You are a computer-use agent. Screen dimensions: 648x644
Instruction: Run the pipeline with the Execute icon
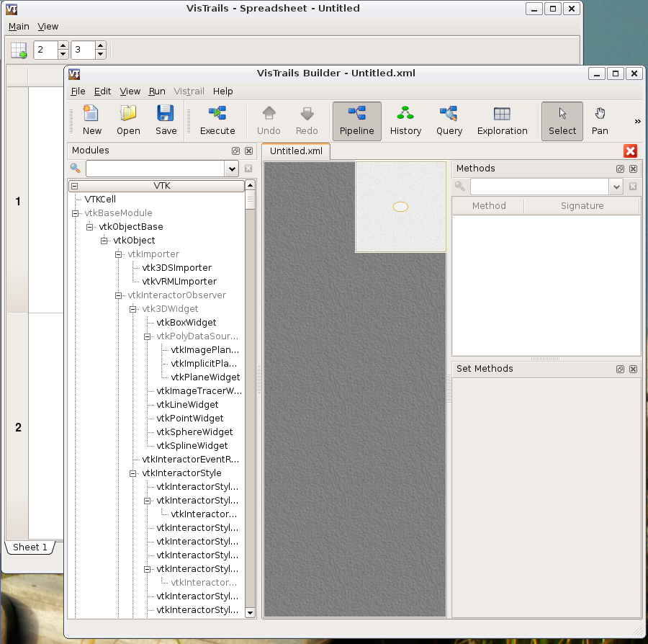tap(217, 120)
